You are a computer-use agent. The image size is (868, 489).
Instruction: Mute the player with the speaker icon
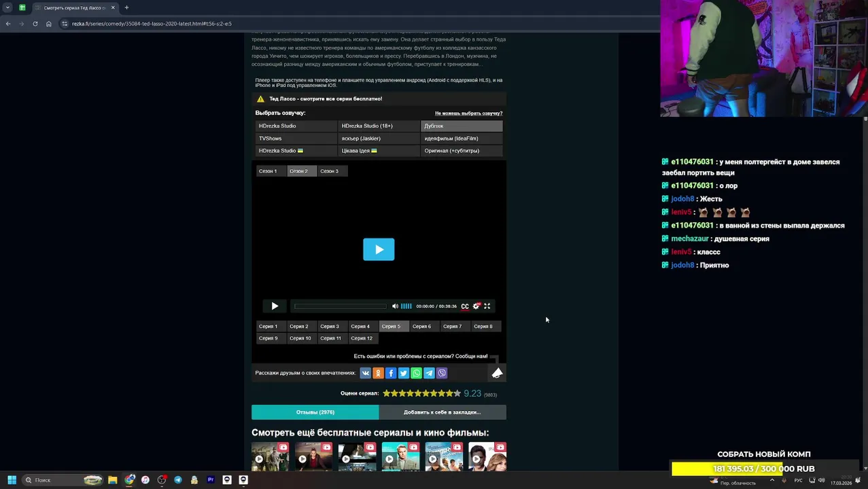(x=395, y=306)
